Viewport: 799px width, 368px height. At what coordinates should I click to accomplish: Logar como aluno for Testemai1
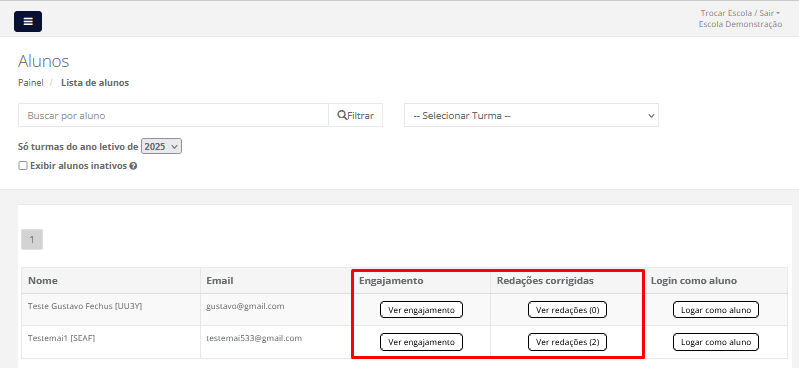pos(716,342)
